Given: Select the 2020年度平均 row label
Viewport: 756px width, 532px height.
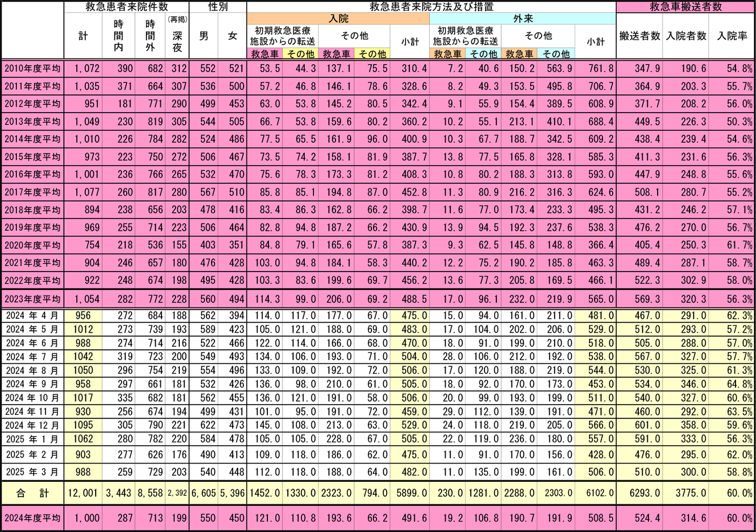Looking at the screenshot, I should pos(32,245).
